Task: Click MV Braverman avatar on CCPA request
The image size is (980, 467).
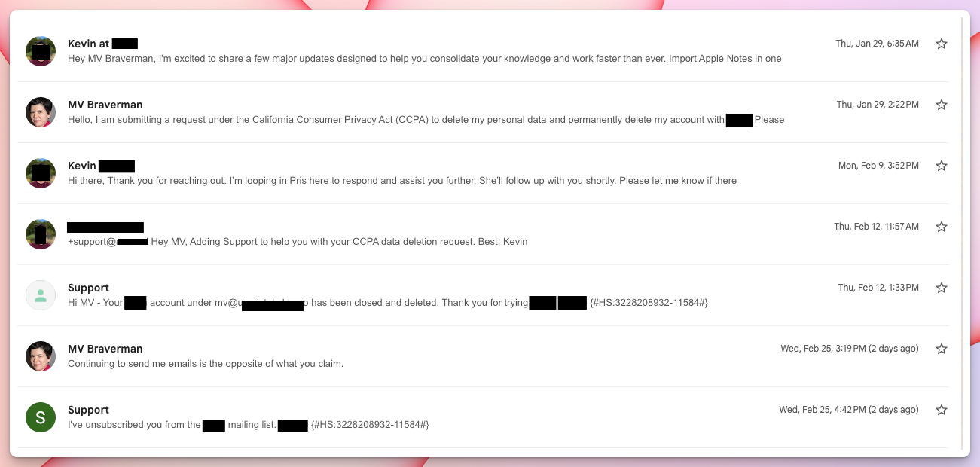Action: pyautogui.click(x=41, y=112)
